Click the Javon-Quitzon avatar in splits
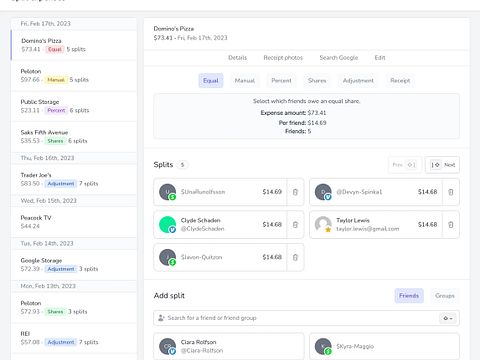Image resolution: width=480 pixels, height=360 pixels. (x=167, y=257)
